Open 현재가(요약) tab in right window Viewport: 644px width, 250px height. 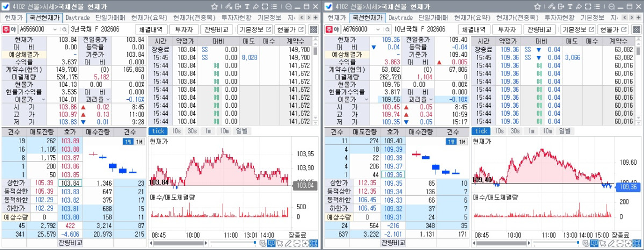coord(472,18)
